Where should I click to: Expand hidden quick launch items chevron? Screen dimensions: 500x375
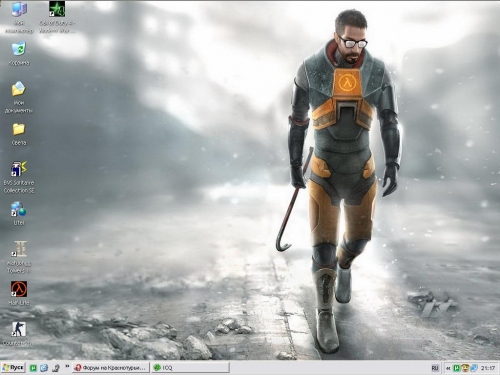[67, 366]
